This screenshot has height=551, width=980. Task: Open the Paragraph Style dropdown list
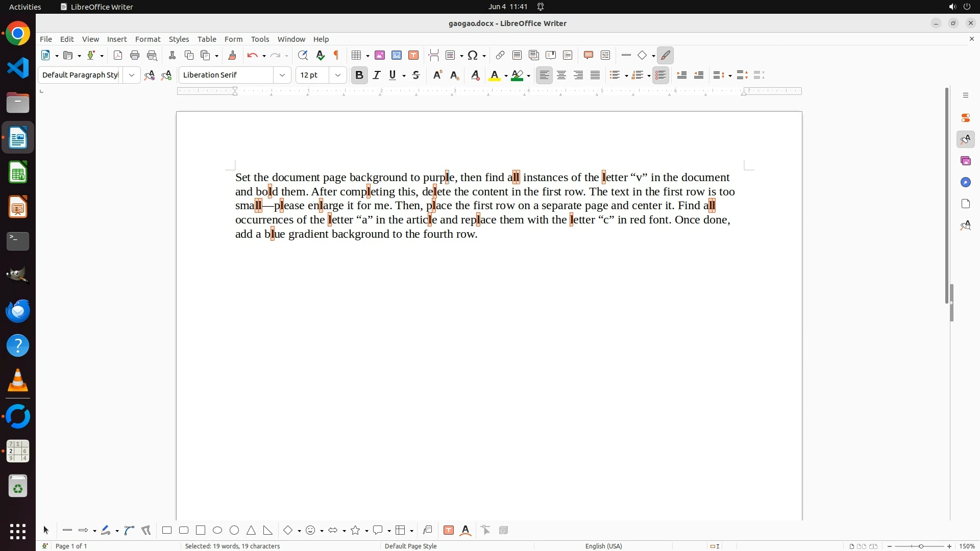(x=132, y=75)
